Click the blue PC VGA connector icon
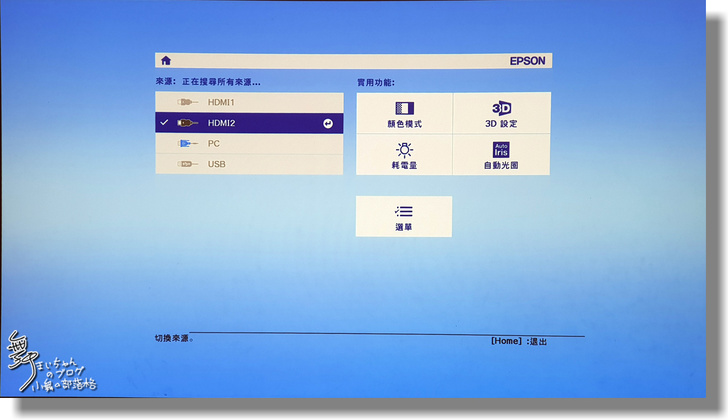This screenshot has width=728, height=420. tap(188, 143)
